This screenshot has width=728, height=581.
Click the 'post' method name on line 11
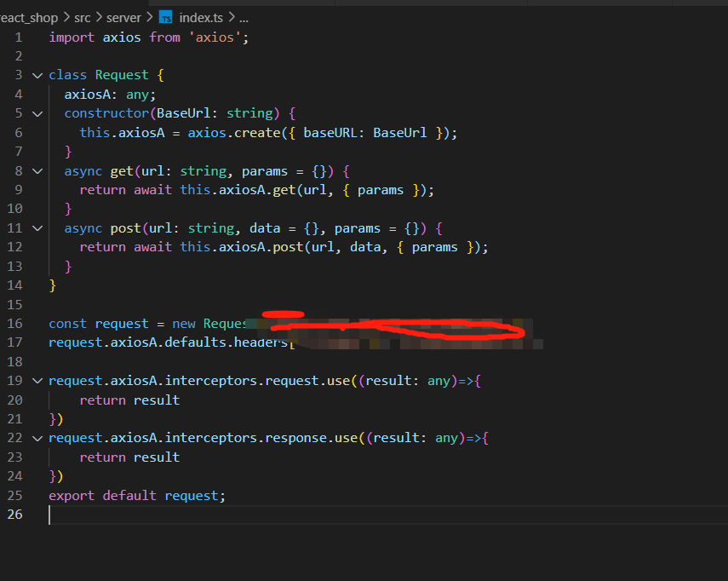[125, 228]
